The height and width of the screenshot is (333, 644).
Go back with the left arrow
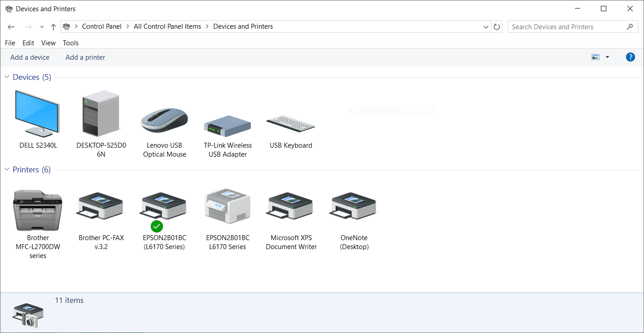click(x=11, y=27)
